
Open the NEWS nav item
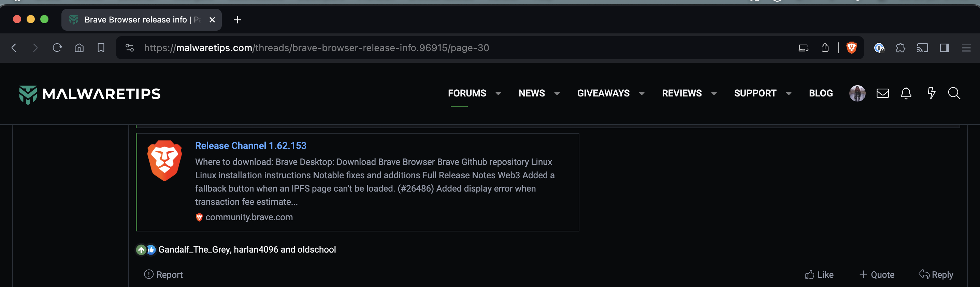coord(532,93)
